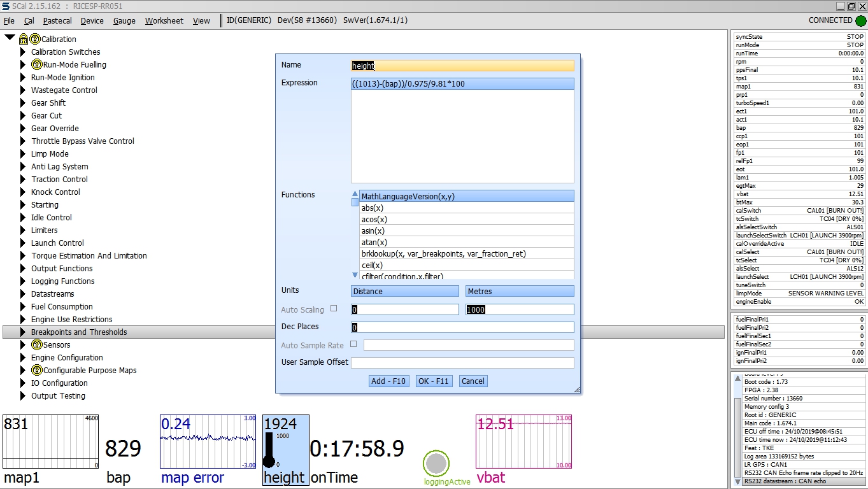Expand the Anti Lag System node
The height and width of the screenshot is (489, 868).
tap(23, 166)
